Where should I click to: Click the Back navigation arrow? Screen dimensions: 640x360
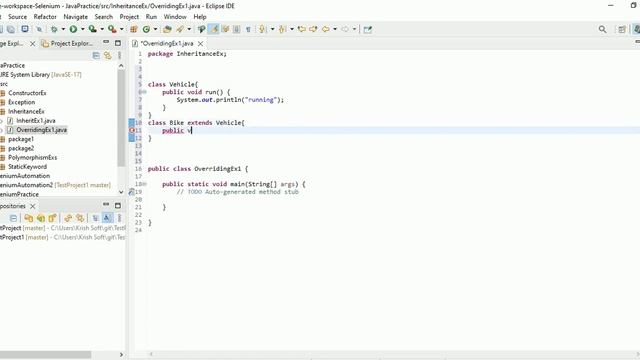[x=326, y=29]
